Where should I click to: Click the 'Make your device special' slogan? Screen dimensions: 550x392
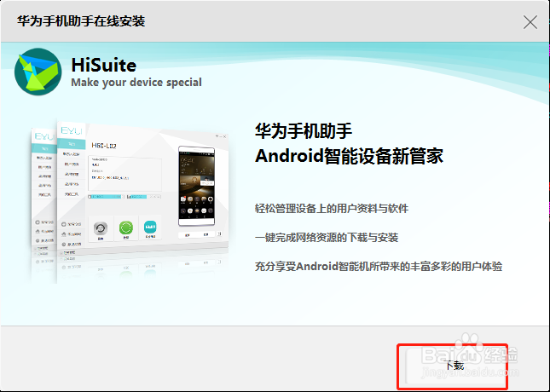pyautogui.click(x=136, y=83)
